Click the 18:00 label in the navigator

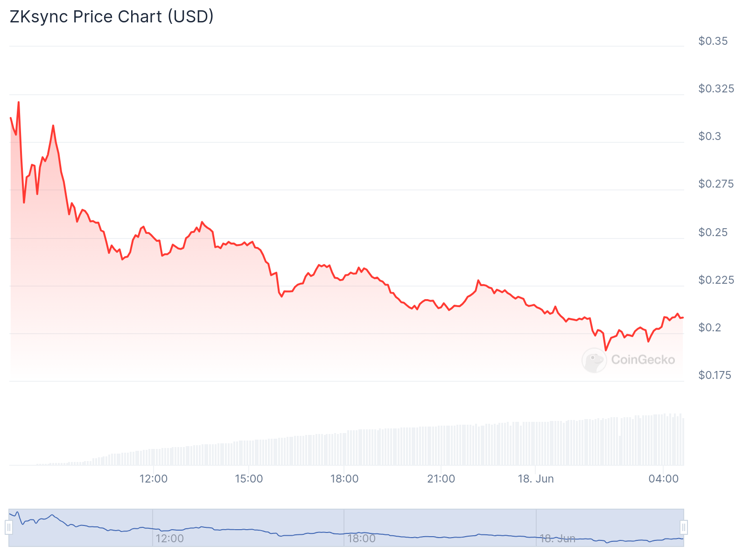(x=361, y=539)
